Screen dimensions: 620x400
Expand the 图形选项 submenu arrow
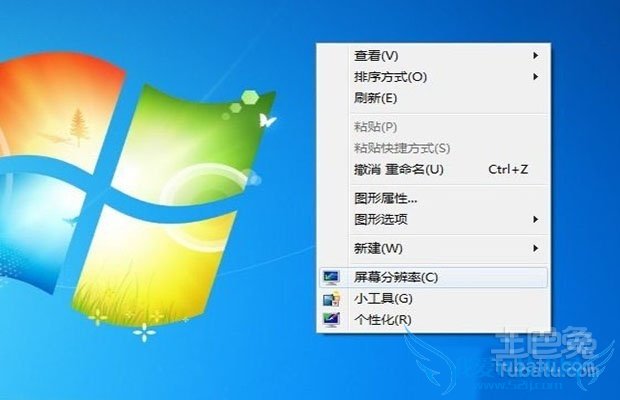(535, 219)
